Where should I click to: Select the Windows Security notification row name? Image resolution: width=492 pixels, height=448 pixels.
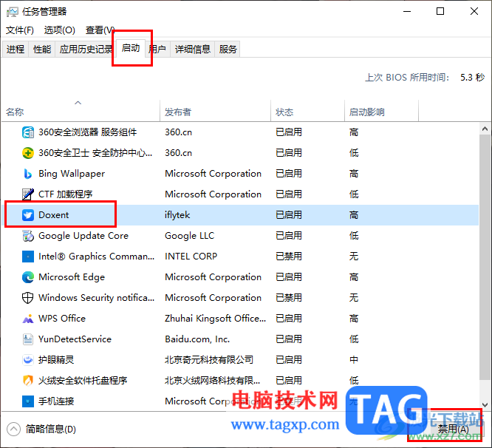96,298
